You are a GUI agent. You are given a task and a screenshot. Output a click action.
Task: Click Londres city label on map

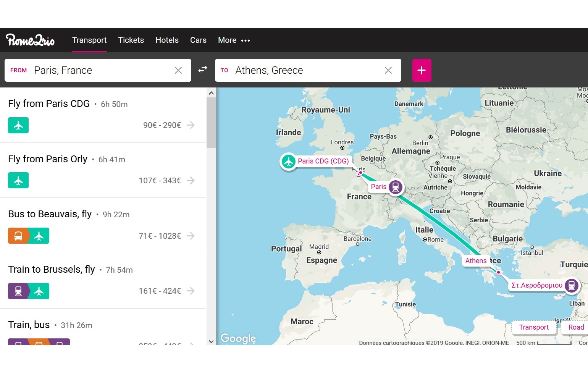(342, 142)
